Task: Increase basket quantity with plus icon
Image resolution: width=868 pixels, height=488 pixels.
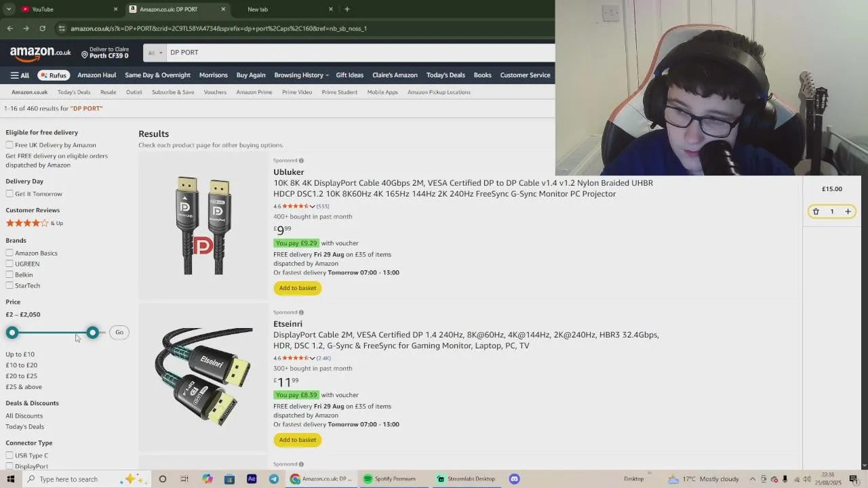Action: tap(848, 211)
